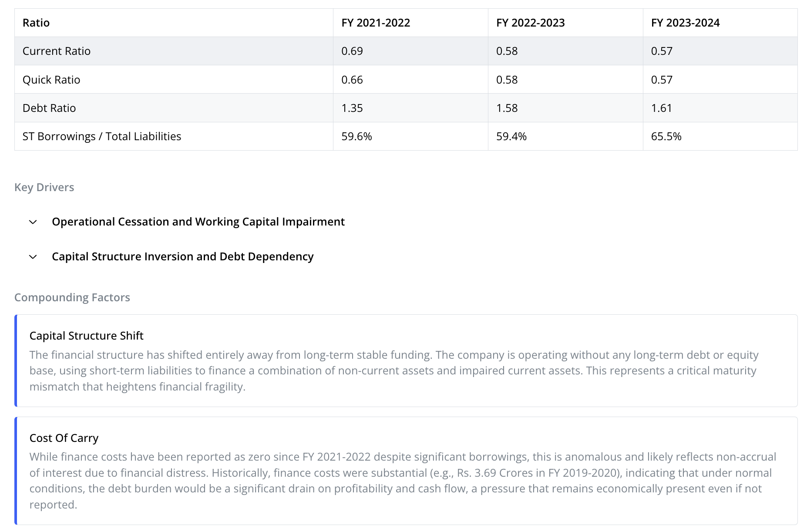Open Capital Structure Inversion and Debt Dependency
This screenshot has width=807, height=532.
point(182,256)
